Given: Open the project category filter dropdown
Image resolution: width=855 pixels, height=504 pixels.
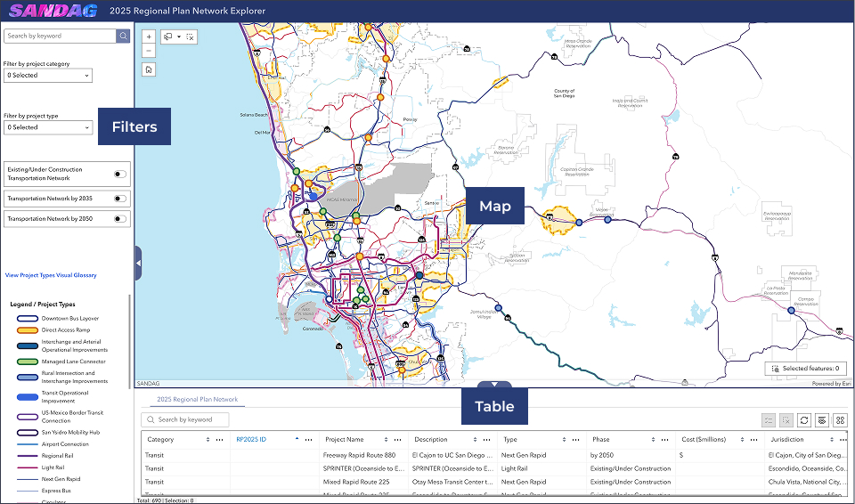Looking at the screenshot, I should [48, 76].
